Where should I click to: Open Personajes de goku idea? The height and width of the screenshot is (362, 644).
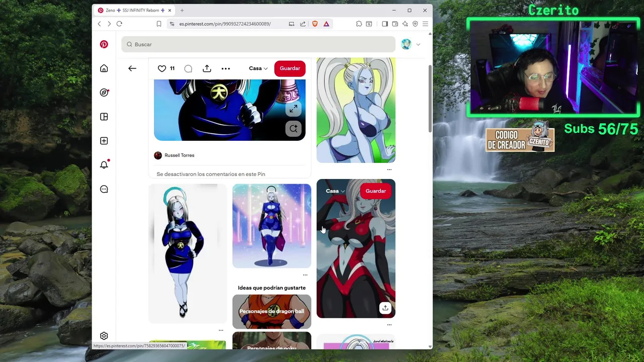tap(272, 341)
